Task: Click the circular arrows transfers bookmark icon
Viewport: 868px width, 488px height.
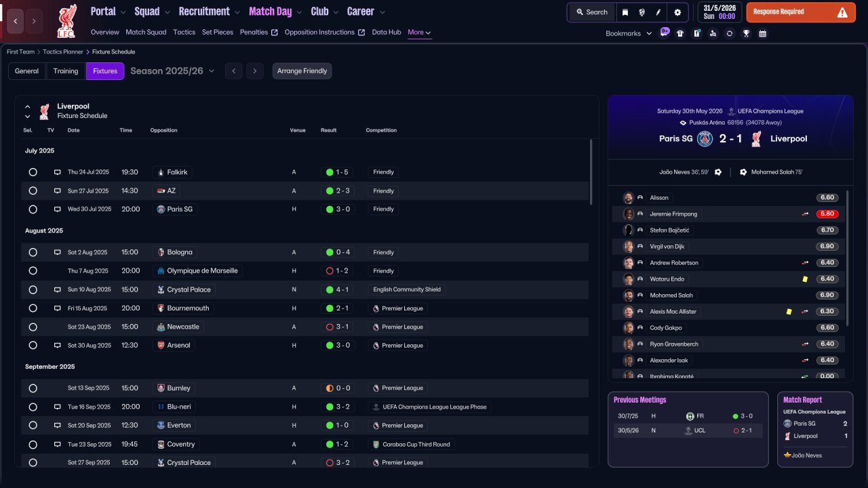Action: (x=729, y=33)
